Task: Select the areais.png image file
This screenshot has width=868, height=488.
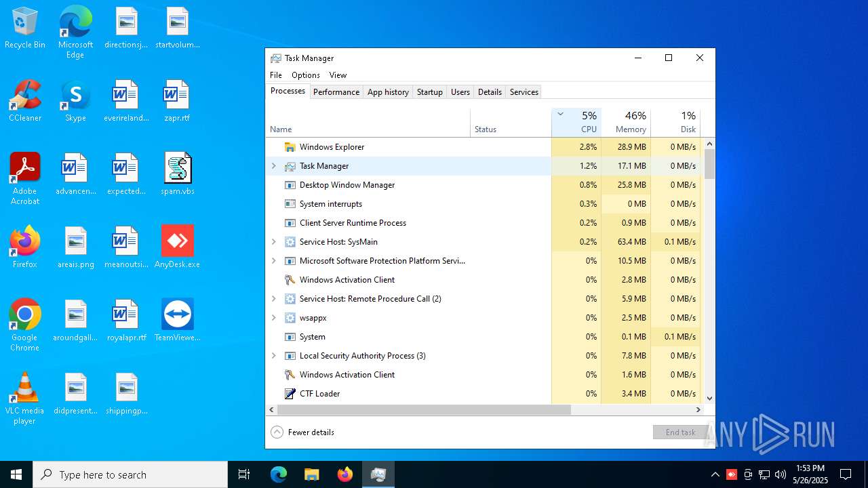Action: 75,248
